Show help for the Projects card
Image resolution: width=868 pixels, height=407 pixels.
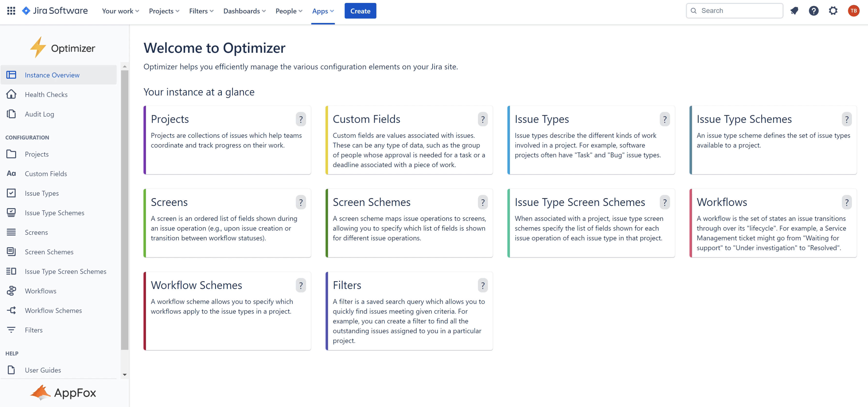click(x=301, y=119)
